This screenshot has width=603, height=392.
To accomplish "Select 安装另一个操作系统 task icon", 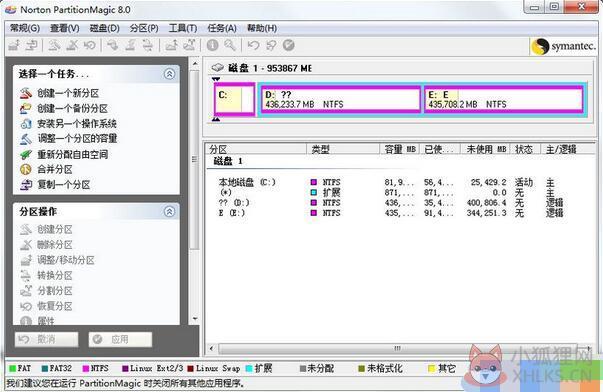I will (26, 124).
